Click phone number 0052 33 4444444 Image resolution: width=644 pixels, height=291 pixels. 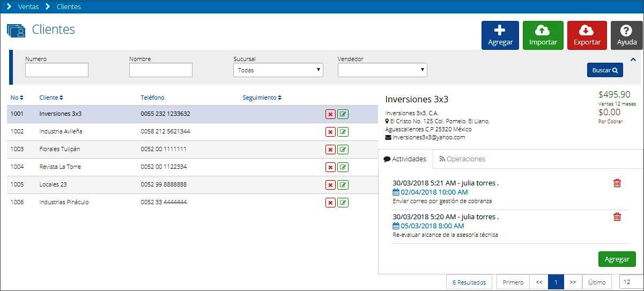164,202
